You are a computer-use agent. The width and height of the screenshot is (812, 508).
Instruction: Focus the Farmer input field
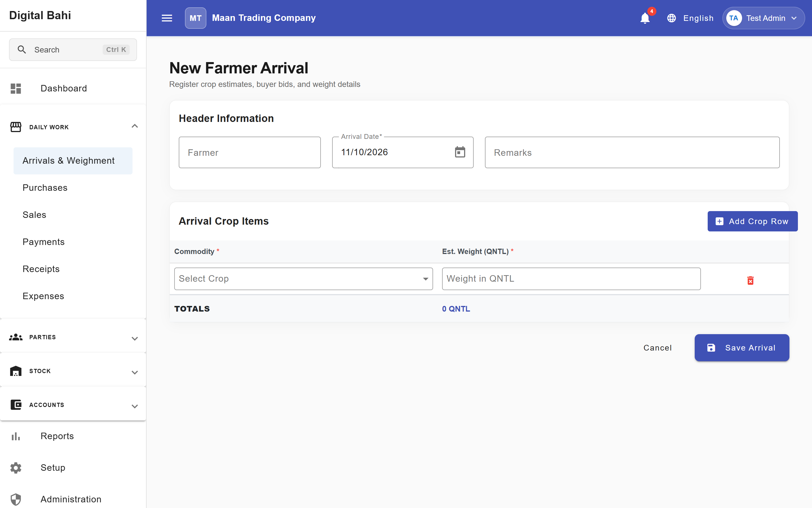250,152
